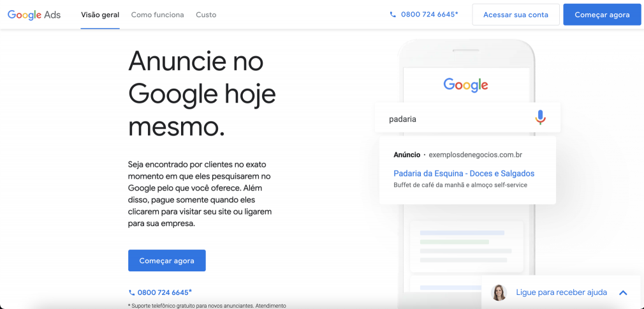This screenshot has height=309, width=644.
Task: Click the exemplosdenegocios.com.br ad URL
Action: [475, 155]
